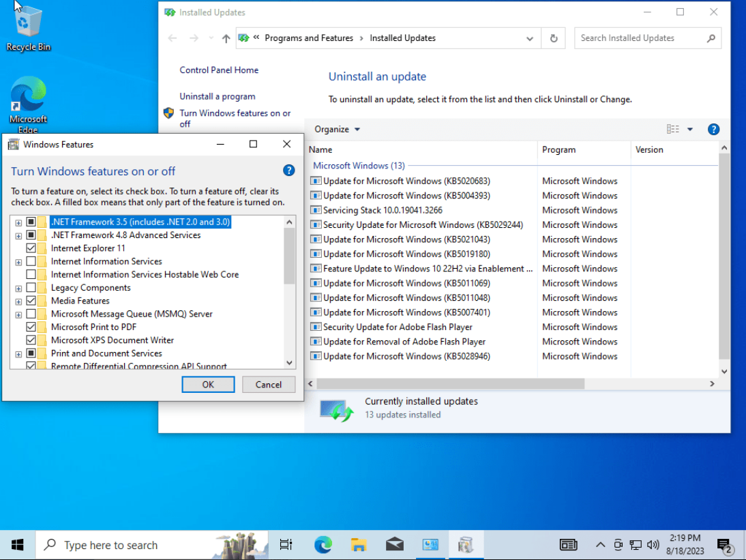Expand Microsoft Message Queue Server node
The image size is (746, 560).
18,315
